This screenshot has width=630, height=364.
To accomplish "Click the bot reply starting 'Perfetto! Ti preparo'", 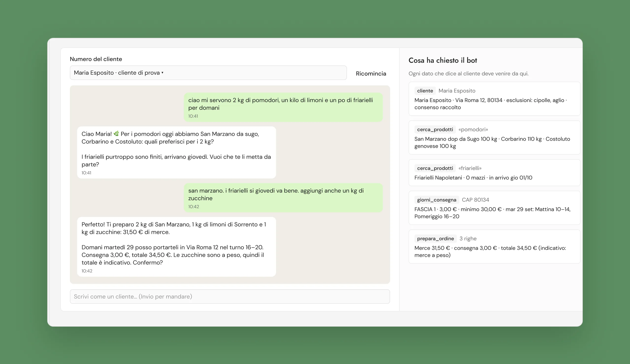I will coord(176,247).
